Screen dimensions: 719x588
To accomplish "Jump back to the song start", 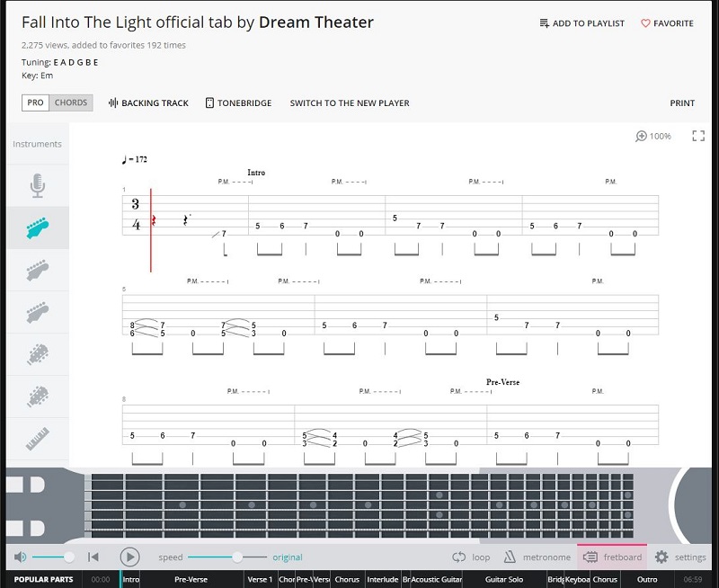I will 93,557.
